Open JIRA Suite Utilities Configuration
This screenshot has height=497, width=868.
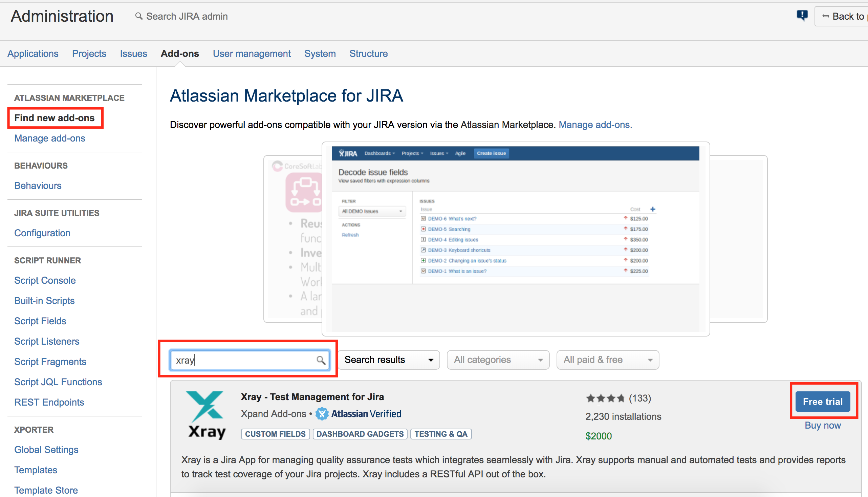click(x=42, y=233)
